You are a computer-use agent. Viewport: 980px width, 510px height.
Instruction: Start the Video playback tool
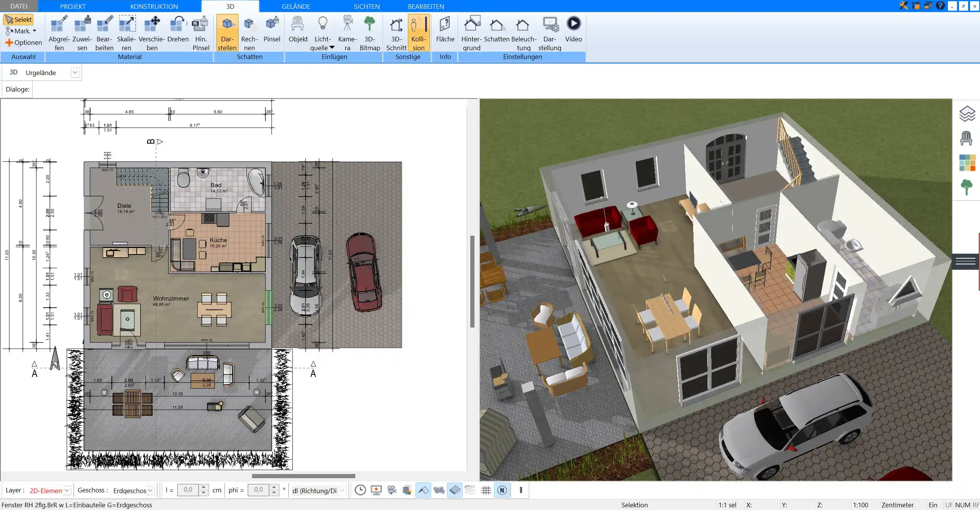point(573,30)
